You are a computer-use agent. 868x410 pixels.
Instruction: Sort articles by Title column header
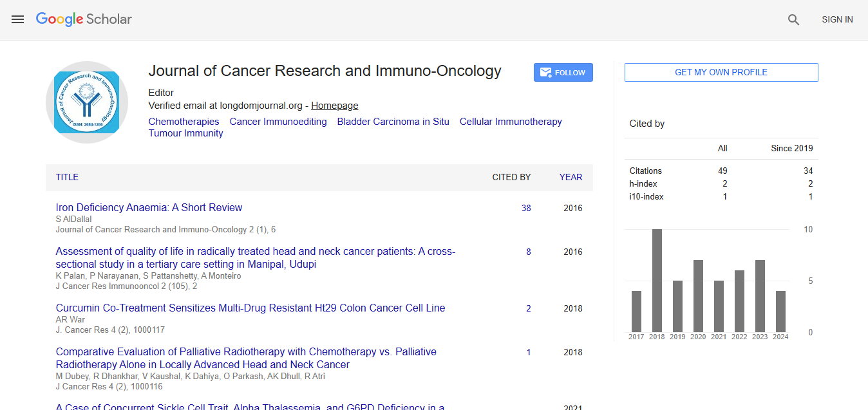click(x=67, y=177)
